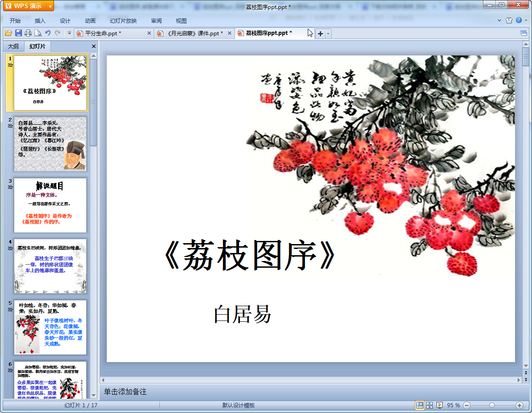
Task: Go to previous slide with the double-up arrow
Action: click(x=526, y=373)
